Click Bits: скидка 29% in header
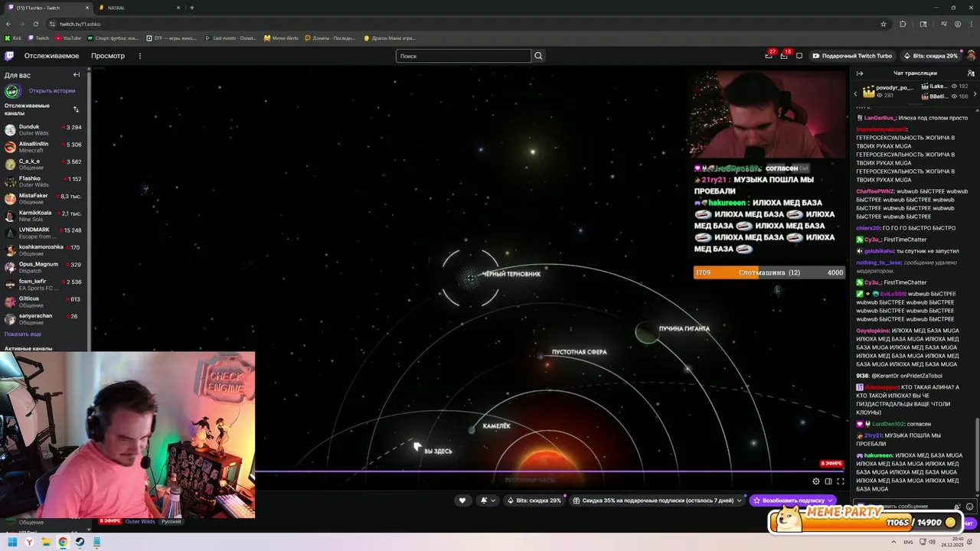This screenshot has width=980, height=551. (930, 56)
